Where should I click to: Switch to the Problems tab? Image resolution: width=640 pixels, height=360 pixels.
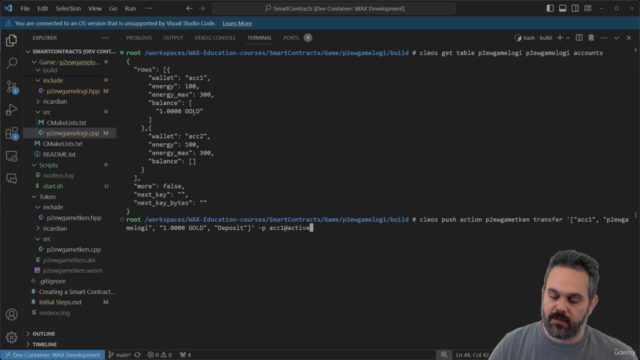click(x=139, y=38)
